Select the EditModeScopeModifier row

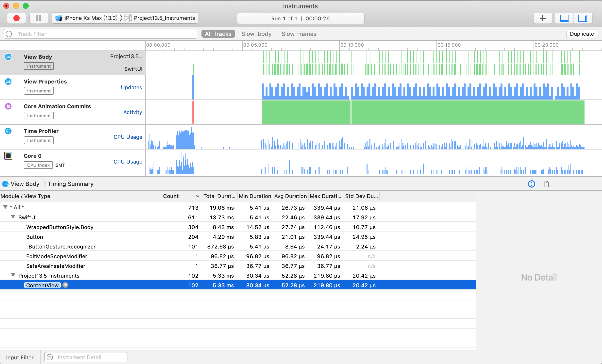click(x=238, y=256)
